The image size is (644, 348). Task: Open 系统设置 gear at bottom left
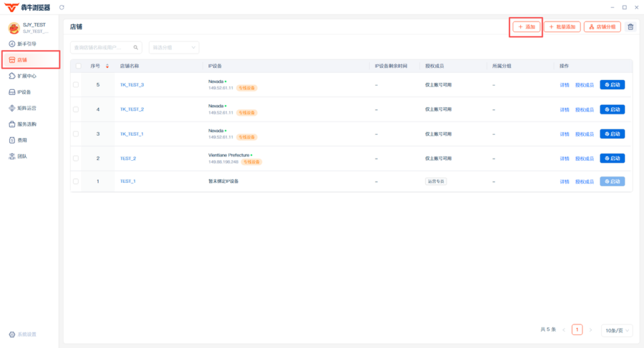pyautogui.click(x=23, y=334)
